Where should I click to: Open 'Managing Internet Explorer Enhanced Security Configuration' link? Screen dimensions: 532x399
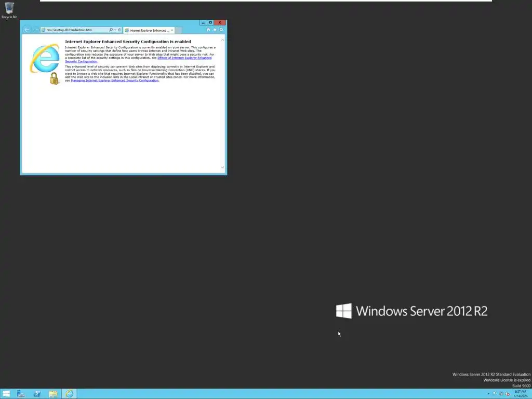[x=115, y=81]
